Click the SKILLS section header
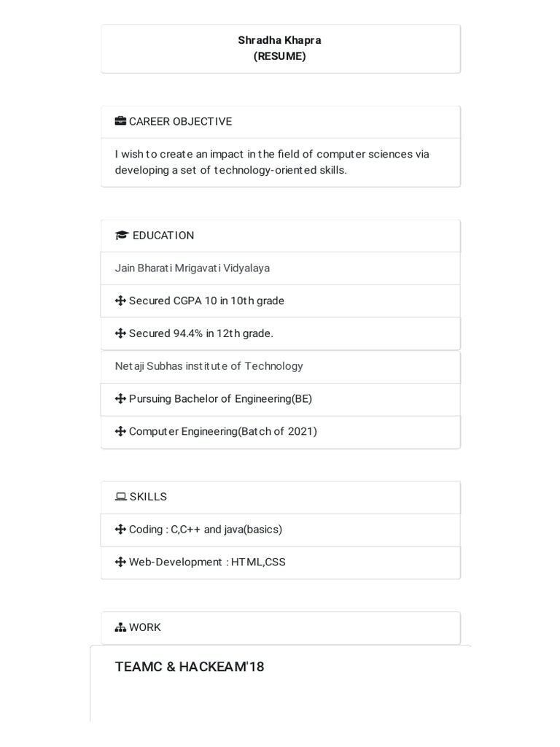This screenshot has width=560, height=747. pos(281,498)
